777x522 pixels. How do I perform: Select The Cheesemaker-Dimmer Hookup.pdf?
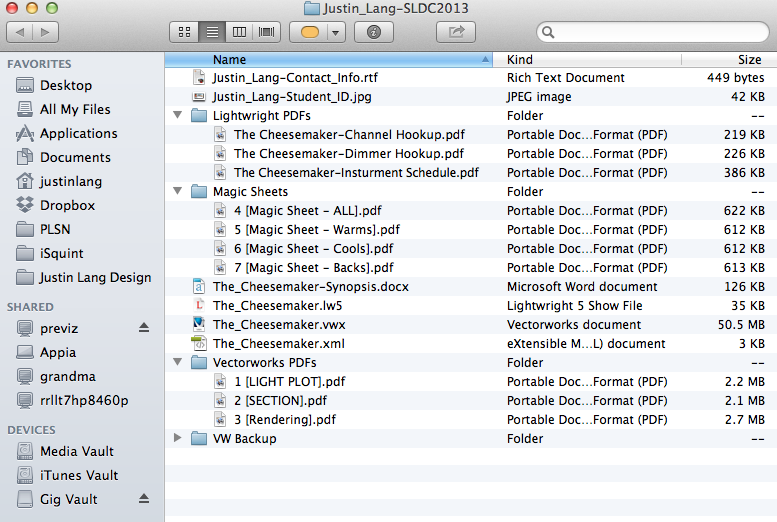(x=349, y=153)
